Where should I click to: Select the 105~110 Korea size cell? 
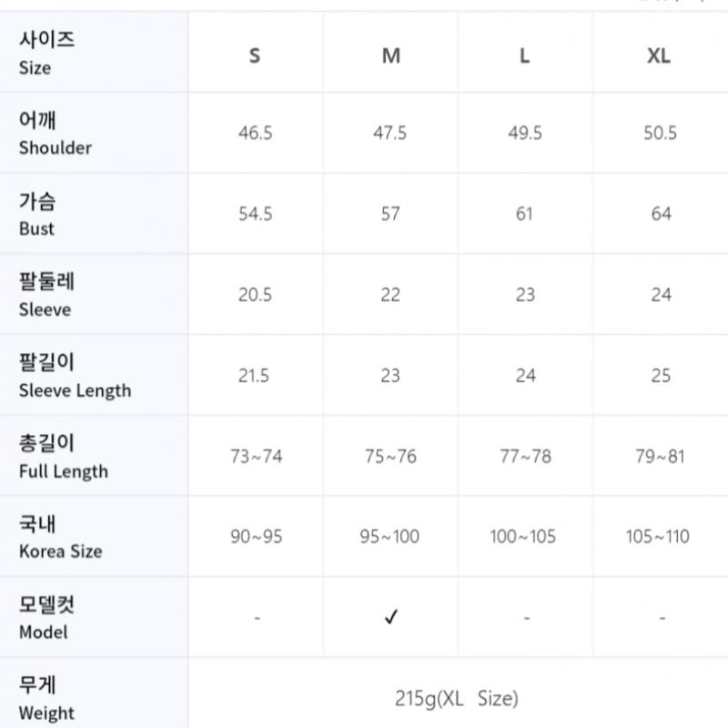click(659, 537)
